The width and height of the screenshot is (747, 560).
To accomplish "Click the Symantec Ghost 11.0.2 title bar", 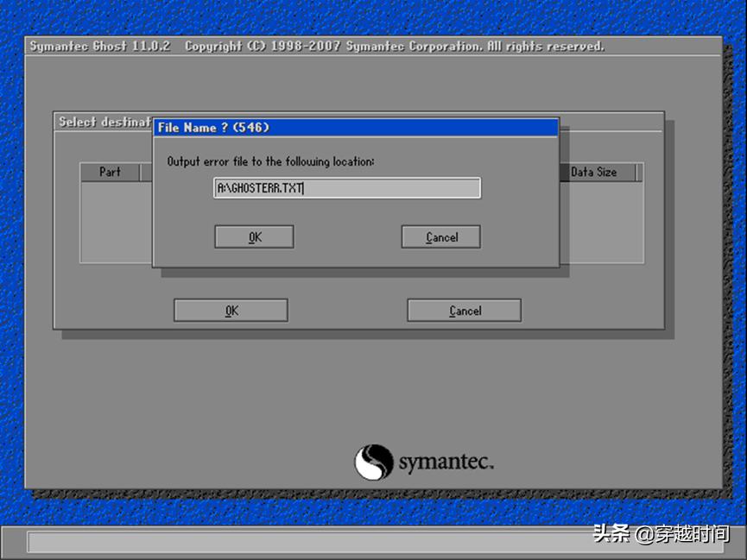I will [99, 45].
